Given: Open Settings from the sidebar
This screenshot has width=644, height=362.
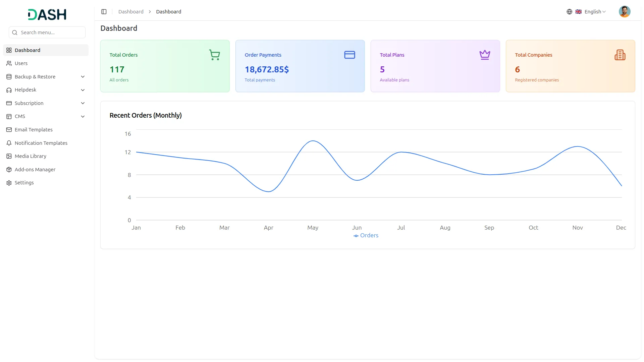Looking at the screenshot, I should (x=24, y=183).
